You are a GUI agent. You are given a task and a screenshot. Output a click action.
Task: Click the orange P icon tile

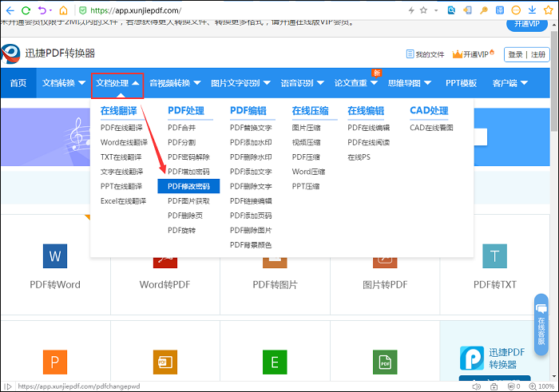(x=55, y=362)
